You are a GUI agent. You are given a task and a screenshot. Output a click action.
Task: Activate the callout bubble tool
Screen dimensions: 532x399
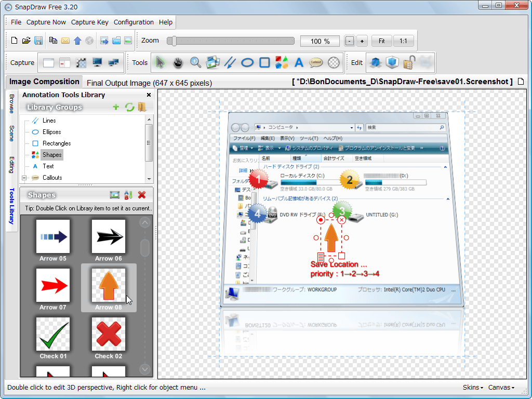coord(316,63)
